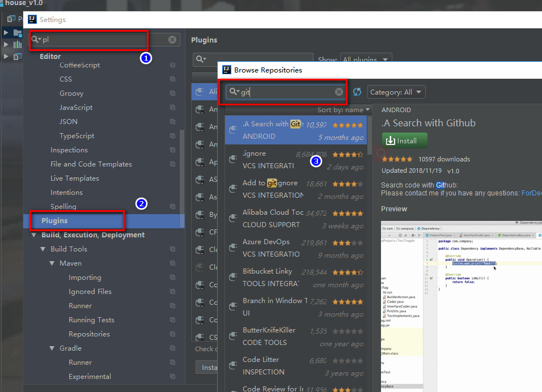Click the plugin icon beside Alibaba Cloud Toolkit
Viewport: 542px width, 392px height.
click(x=234, y=218)
